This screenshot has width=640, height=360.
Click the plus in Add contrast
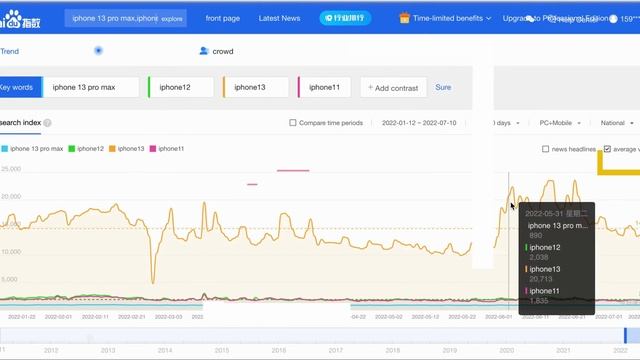(370, 87)
